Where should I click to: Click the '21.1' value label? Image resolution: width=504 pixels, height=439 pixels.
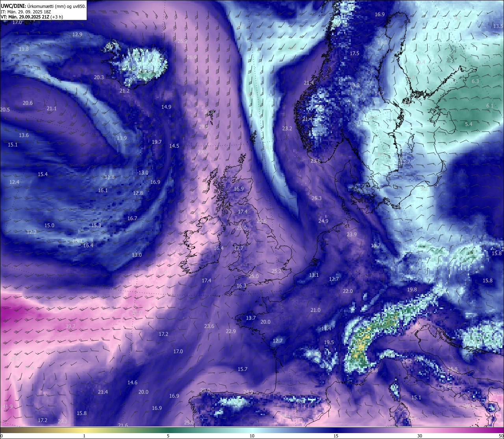[52, 109]
